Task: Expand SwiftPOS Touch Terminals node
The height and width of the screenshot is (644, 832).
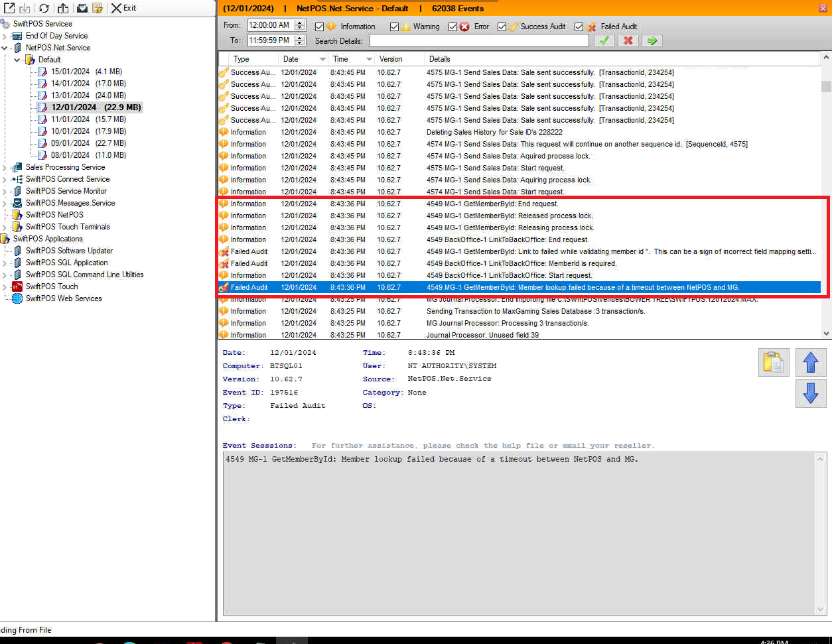Action: [5, 227]
